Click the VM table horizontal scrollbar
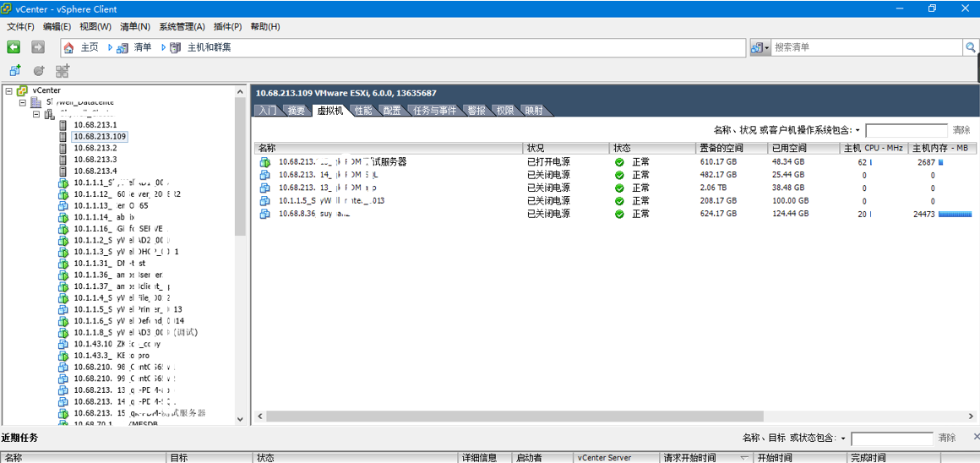980x463 pixels. coord(514,417)
